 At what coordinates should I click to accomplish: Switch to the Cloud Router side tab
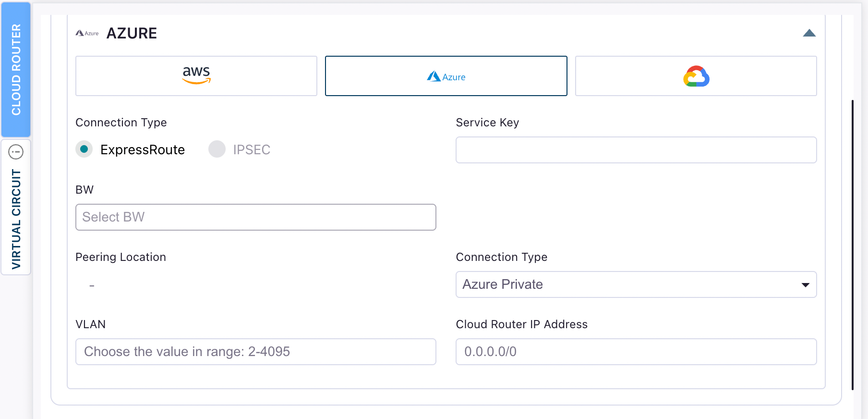[16, 70]
